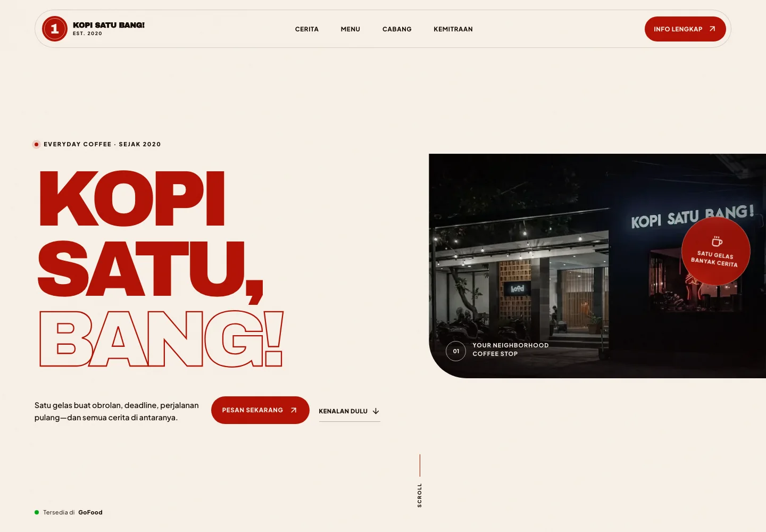Click the arrow icon in Pesan Sekarang
Screen dimensions: 766x532
click(x=294, y=410)
